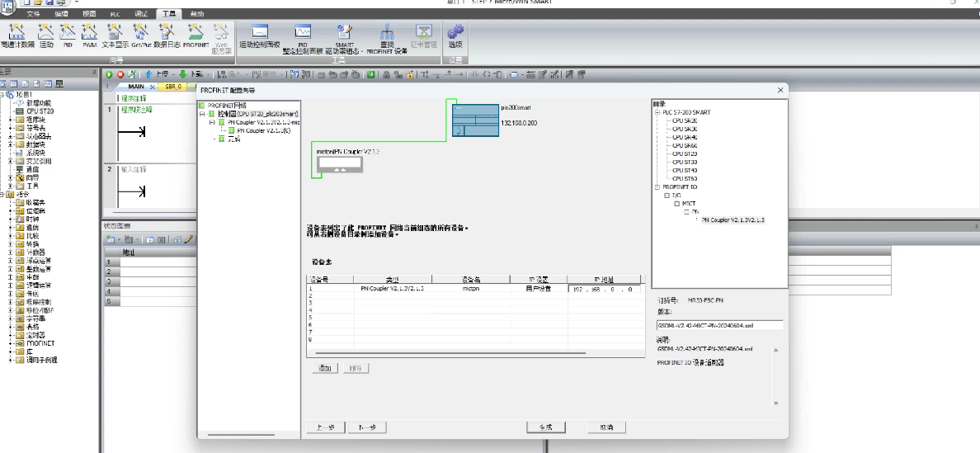Select 控制器(CPU ST20_plc200smart) wizard node
The width and height of the screenshot is (980, 453).
tap(258, 114)
